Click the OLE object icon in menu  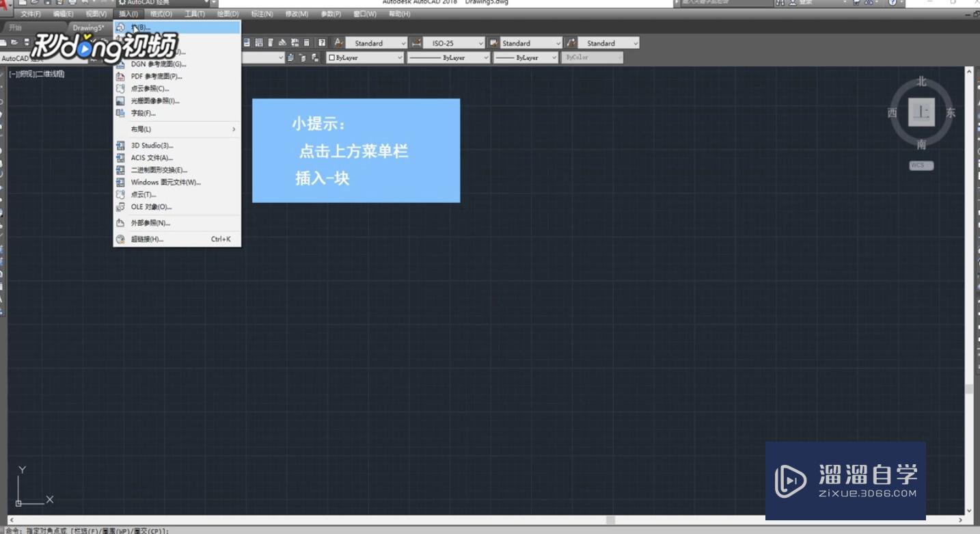click(120, 207)
